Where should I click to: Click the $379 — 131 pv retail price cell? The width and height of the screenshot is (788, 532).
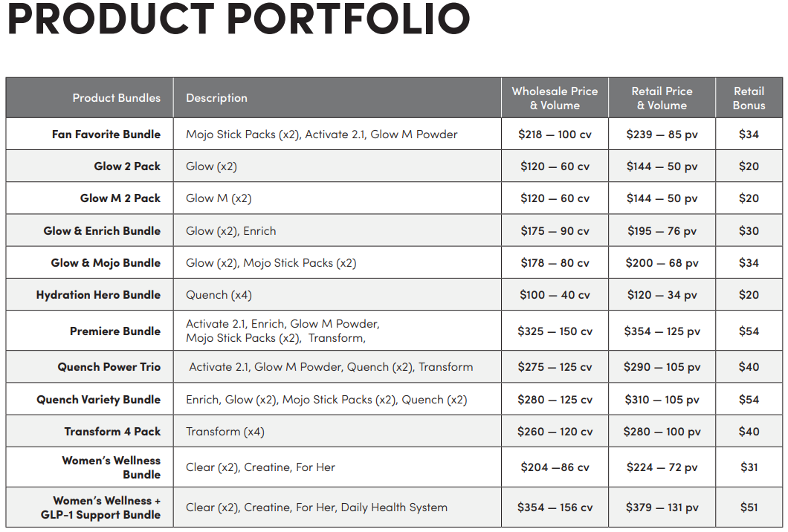(662, 507)
